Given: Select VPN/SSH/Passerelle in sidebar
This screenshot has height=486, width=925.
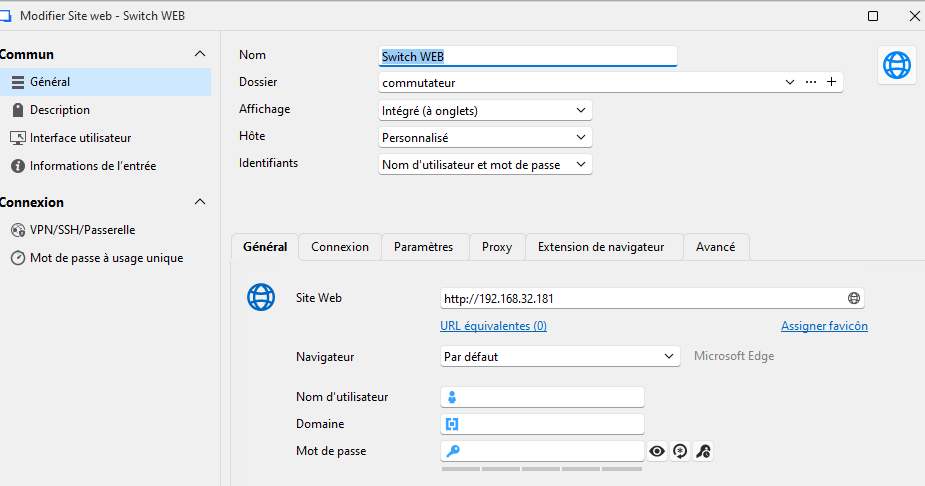Looking at the screenshot, I should point(105,230).
